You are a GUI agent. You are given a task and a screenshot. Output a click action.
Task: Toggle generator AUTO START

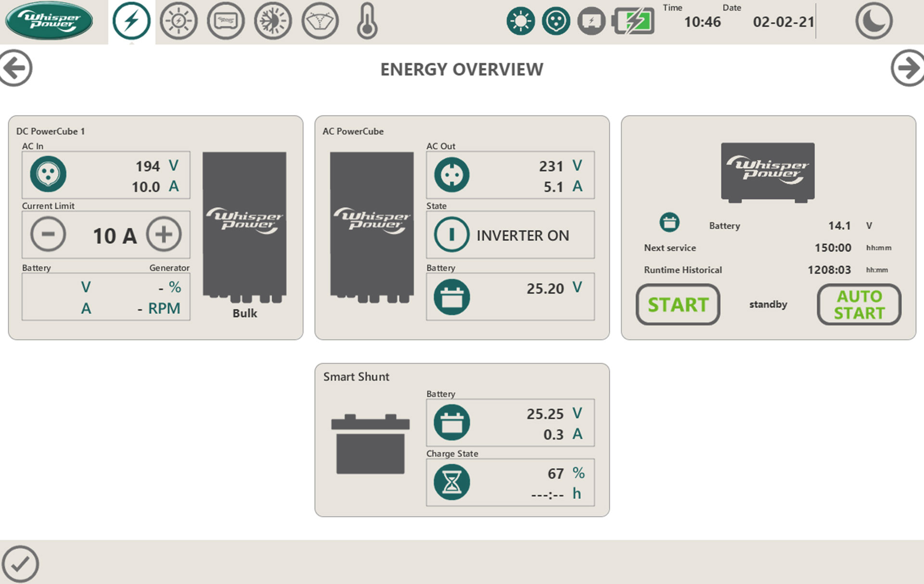pyautogui.click(x=859, y=304)
